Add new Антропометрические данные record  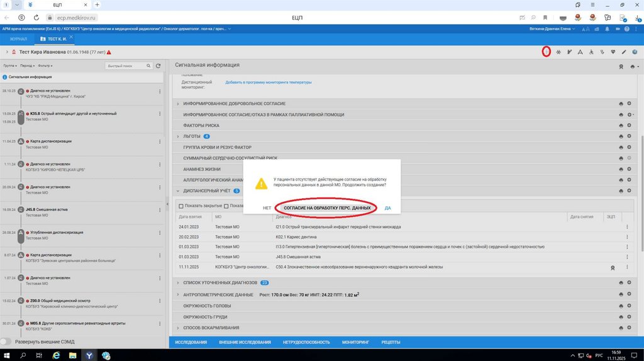point(629,294)
